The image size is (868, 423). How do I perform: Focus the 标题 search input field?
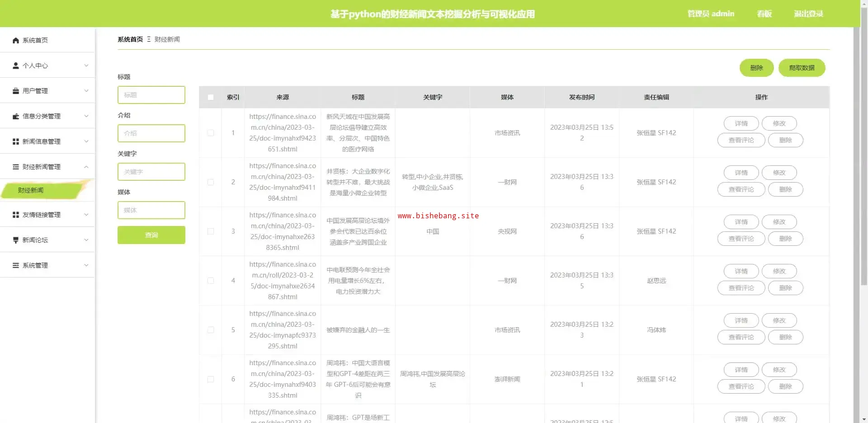(151, 95)
